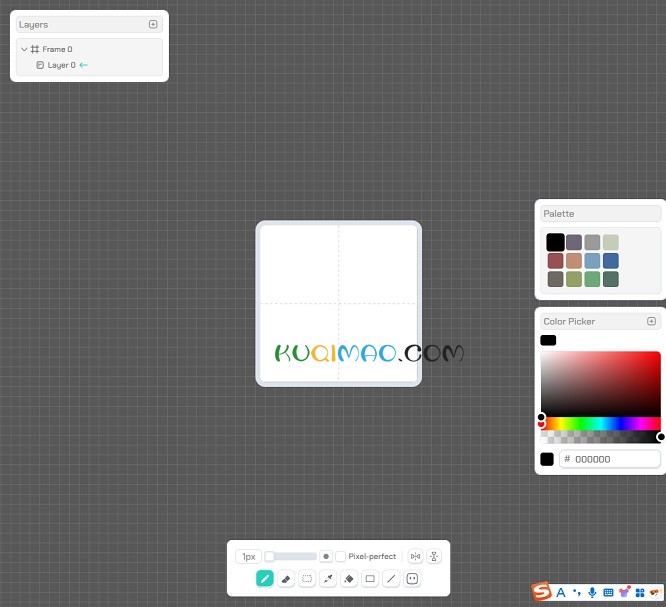This screenshot has width=666, height=607.
Task: Click the hex color input field
Action: [x=610, y=459]
